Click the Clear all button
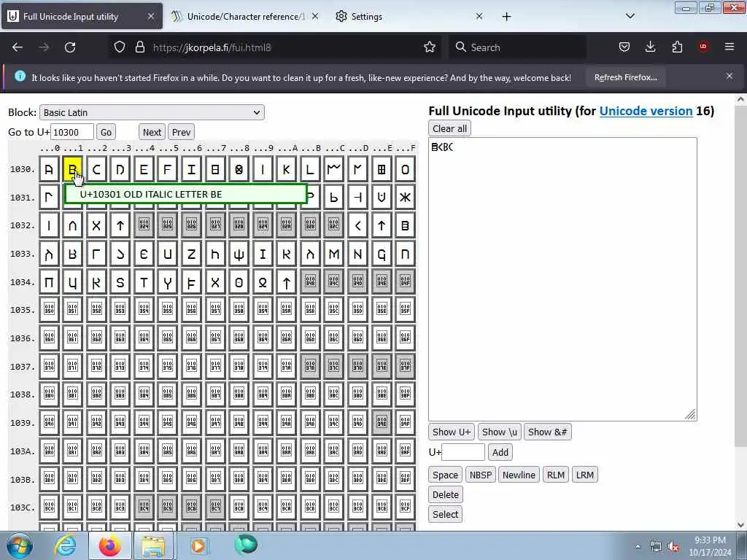This screenshot has height=560, width=747. tap(449, 128)
